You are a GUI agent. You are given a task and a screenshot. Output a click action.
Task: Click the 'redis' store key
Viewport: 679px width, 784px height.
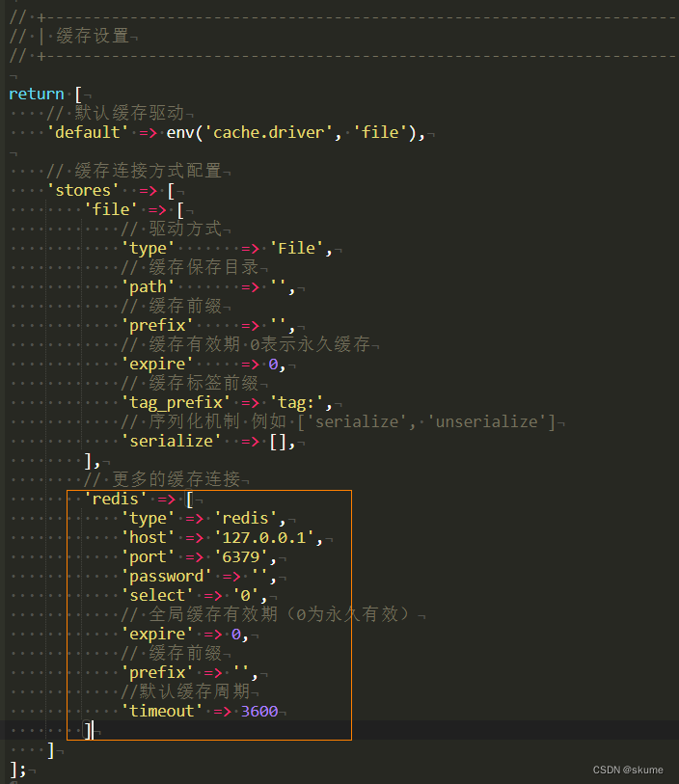(116, 499)
